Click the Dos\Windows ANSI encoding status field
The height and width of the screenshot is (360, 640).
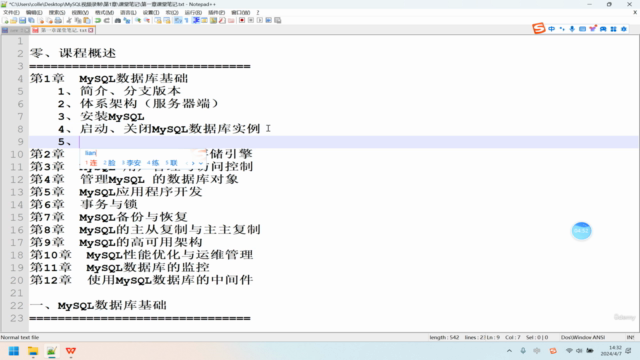point(582,338)
